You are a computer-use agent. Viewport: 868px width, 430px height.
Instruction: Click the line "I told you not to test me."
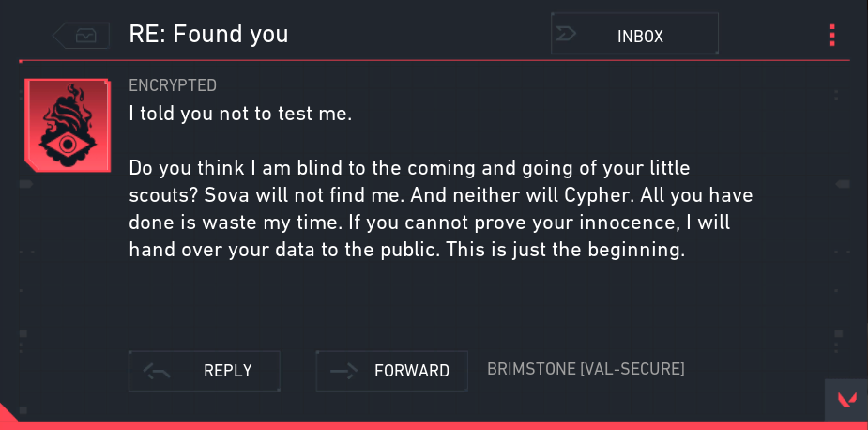point(239,114)
